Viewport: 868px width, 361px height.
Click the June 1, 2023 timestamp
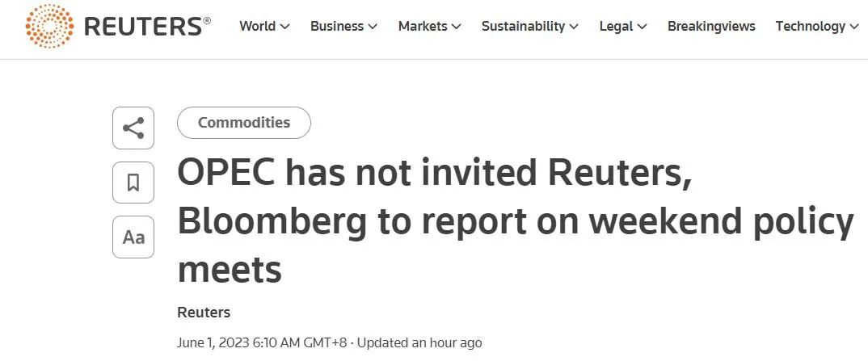[262, 342]
